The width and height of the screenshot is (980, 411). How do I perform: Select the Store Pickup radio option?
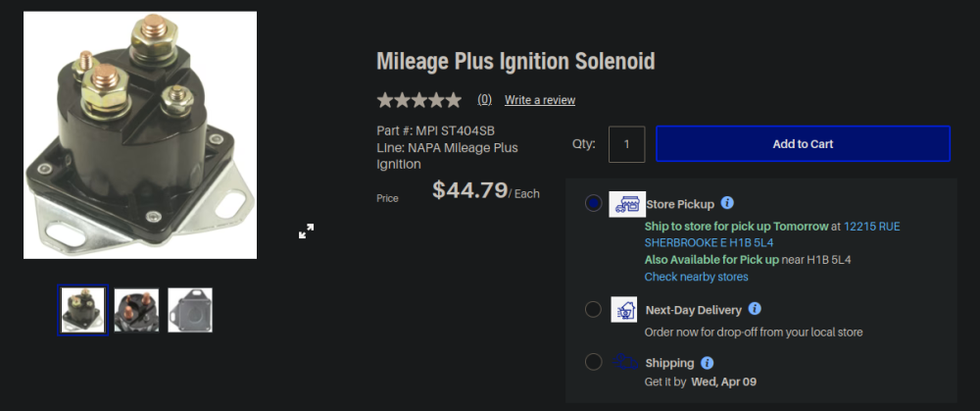(594, 204)
